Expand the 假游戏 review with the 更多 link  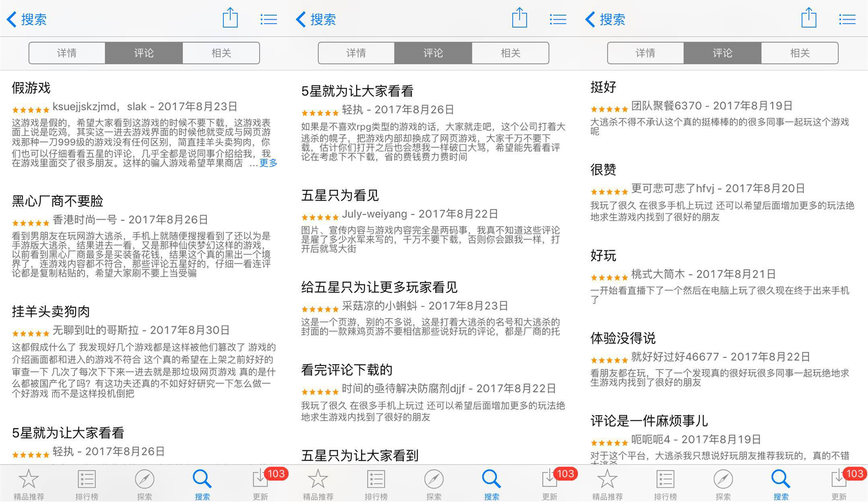(268, 163)
